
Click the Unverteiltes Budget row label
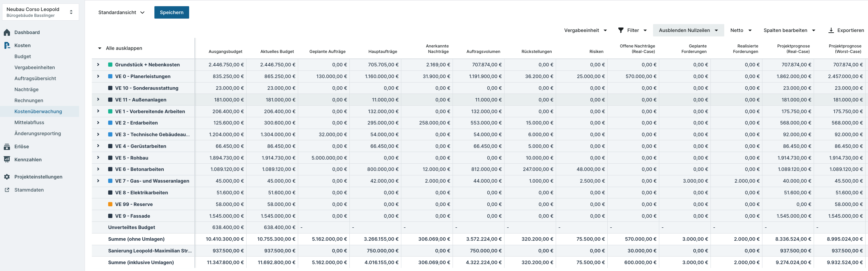[131, 227]
